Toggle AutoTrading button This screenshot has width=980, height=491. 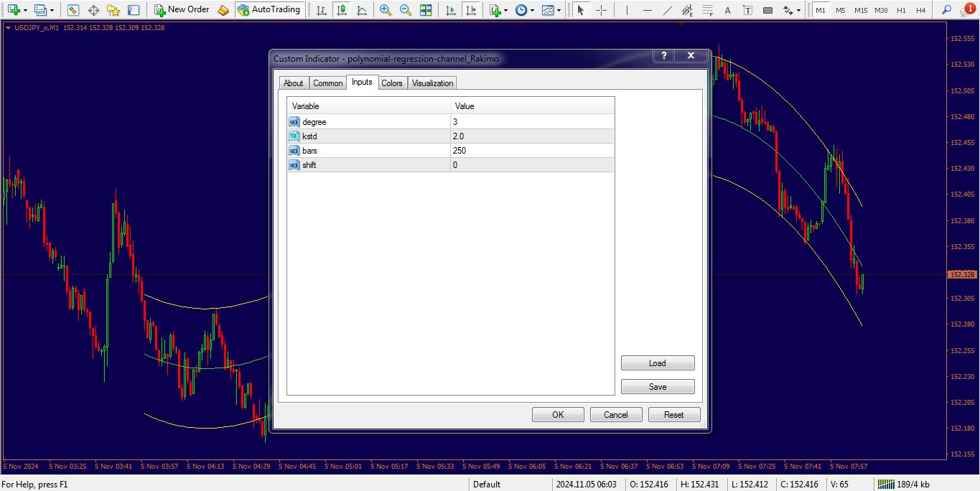(x=269, y=10)
